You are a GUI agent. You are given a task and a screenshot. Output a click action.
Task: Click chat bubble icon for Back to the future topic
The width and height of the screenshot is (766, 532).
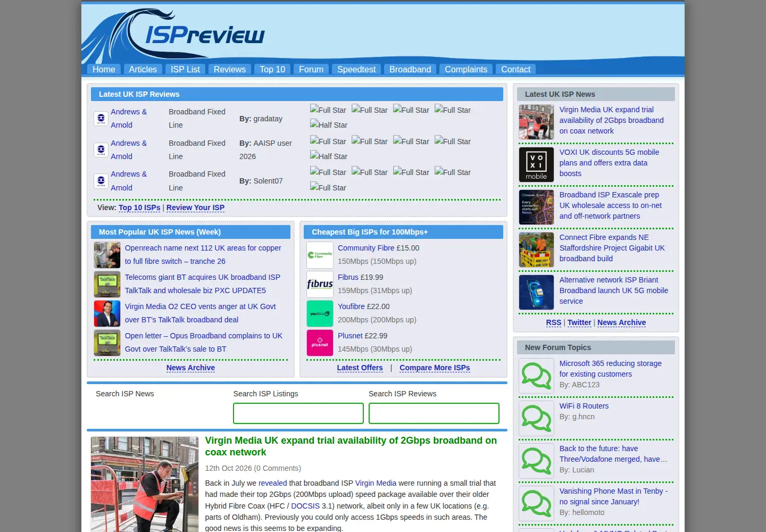(x=536, y=461)
